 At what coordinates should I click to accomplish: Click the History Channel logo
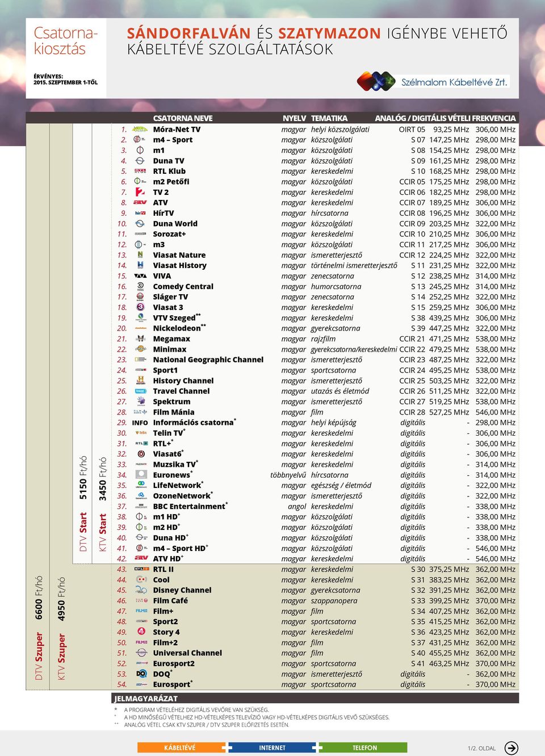coord(140,381)
